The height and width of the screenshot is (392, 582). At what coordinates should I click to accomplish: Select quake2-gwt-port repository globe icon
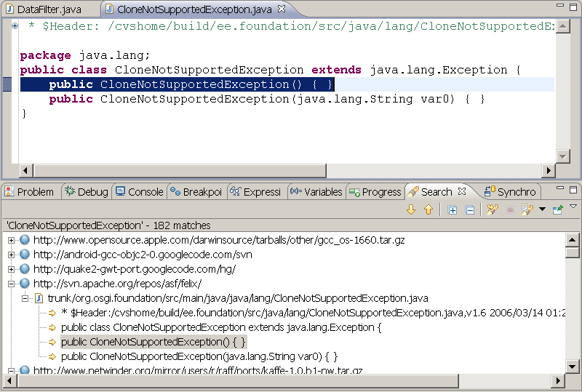point(25,269)
